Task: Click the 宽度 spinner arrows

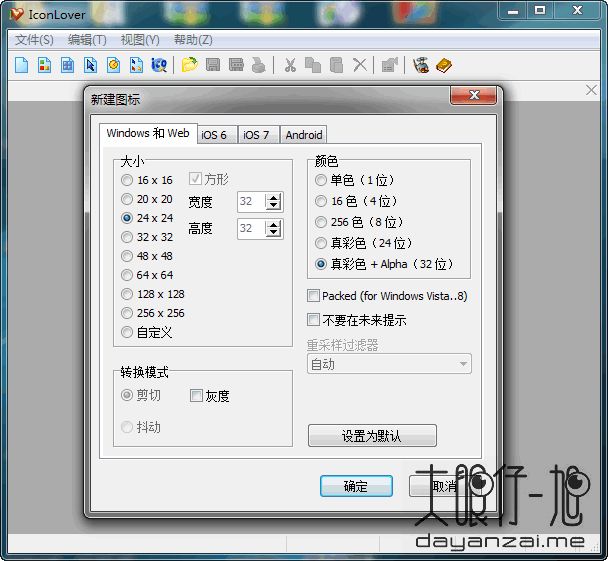Action: [x=274, y=202]
